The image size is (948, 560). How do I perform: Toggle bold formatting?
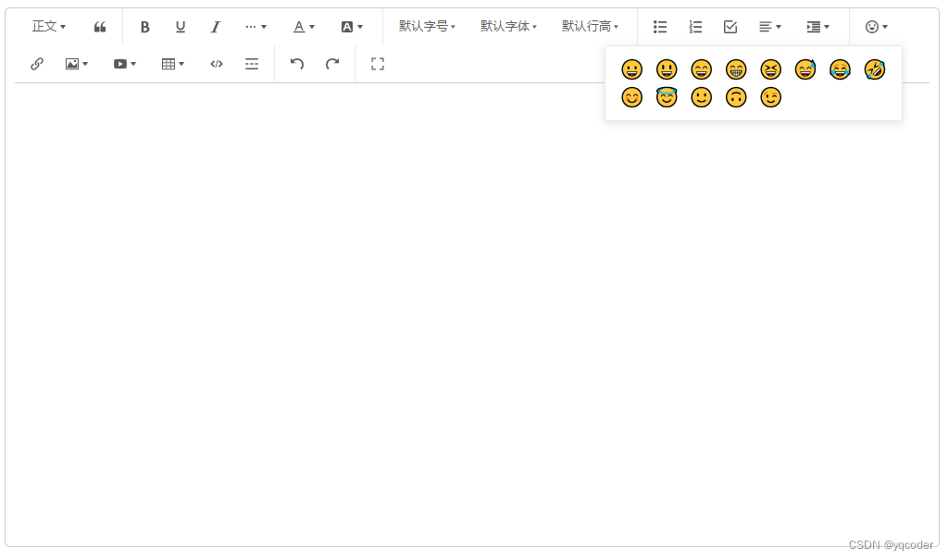point(144,27)
